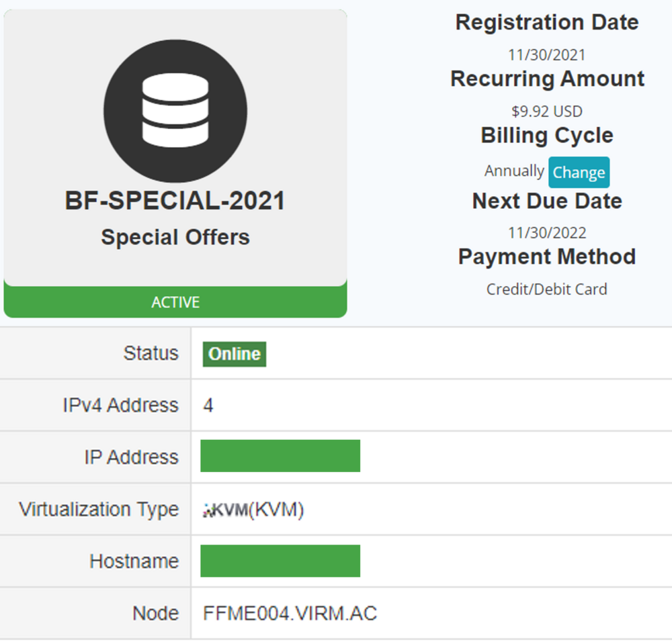Click the 11/30/2021 registration date
Screen dimensions: 672x644
pyautogui.click(x=547, y=55)
